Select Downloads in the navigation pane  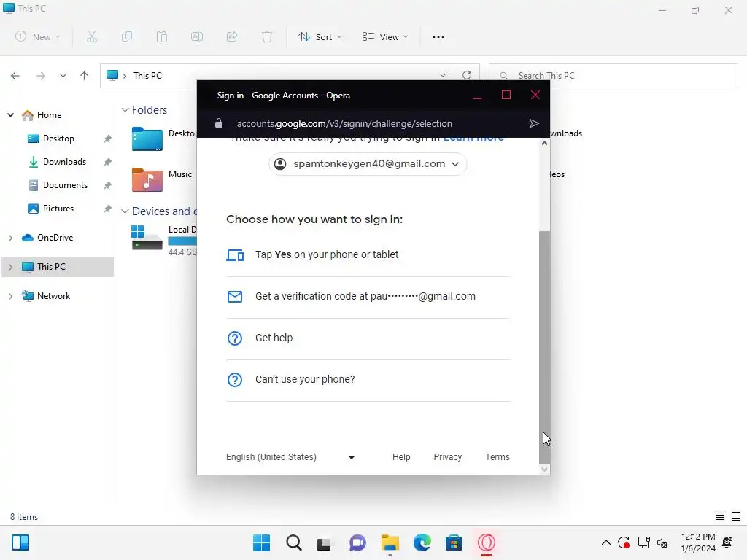[64, 162]
